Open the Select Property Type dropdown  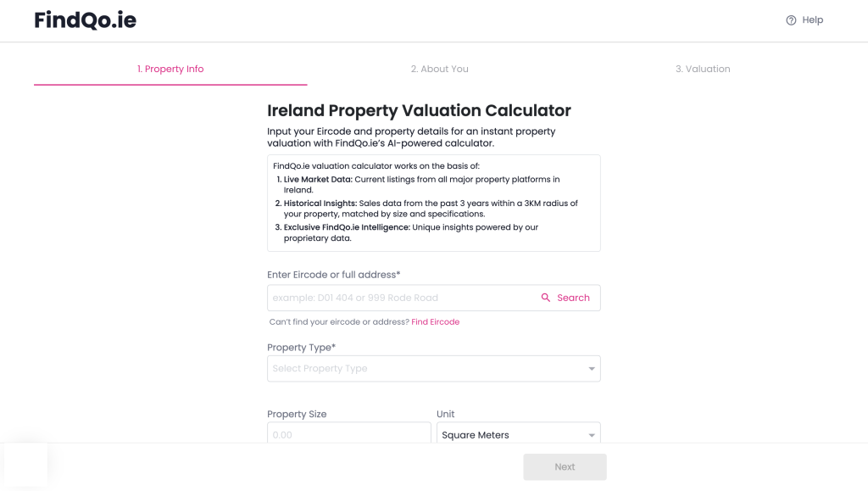click(433, 369)
